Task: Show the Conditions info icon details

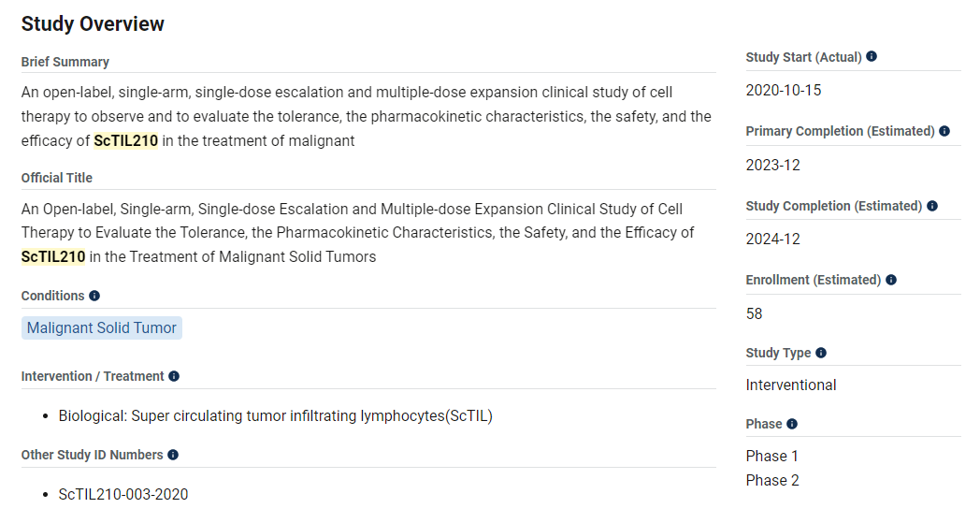Action: (x=94, y=296)
